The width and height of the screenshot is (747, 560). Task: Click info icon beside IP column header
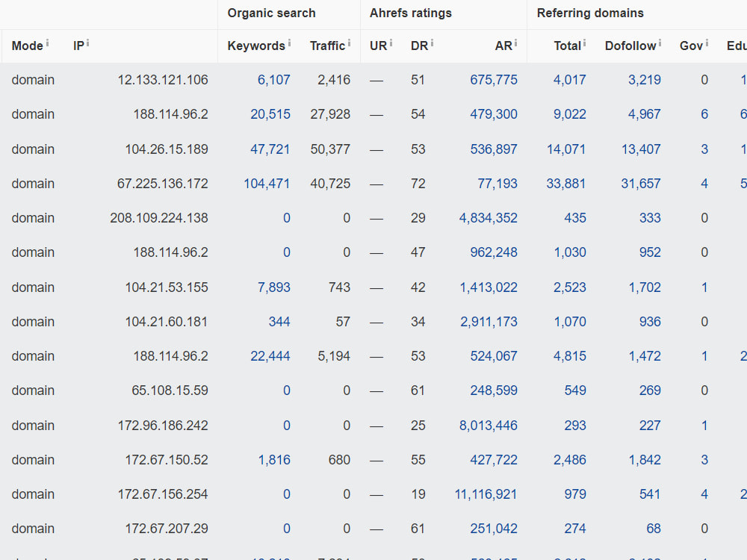87,43
